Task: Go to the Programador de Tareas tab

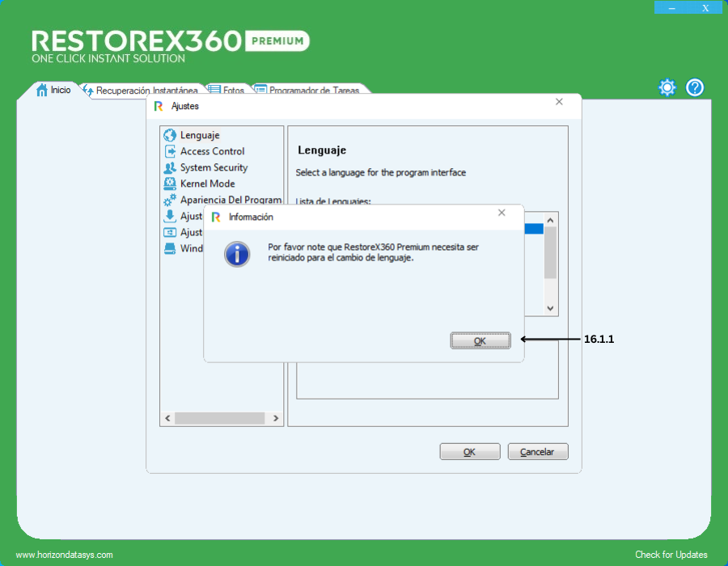Action: (313, 91)
